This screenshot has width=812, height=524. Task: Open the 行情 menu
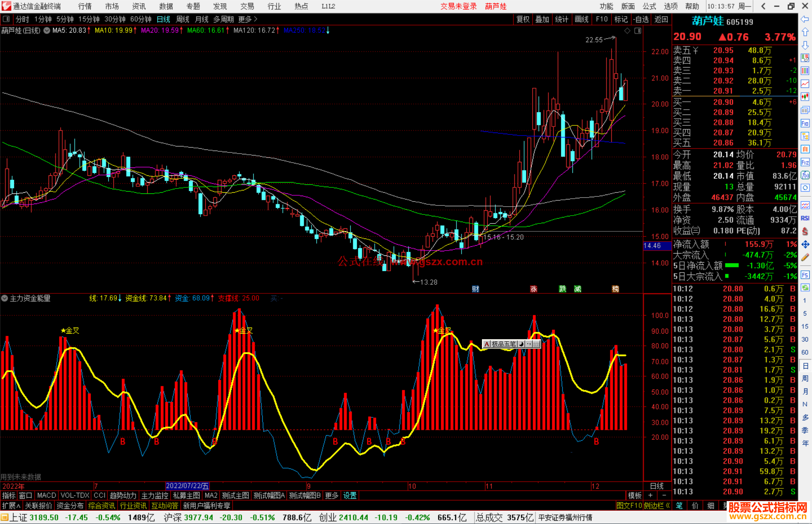click(85, 6)
